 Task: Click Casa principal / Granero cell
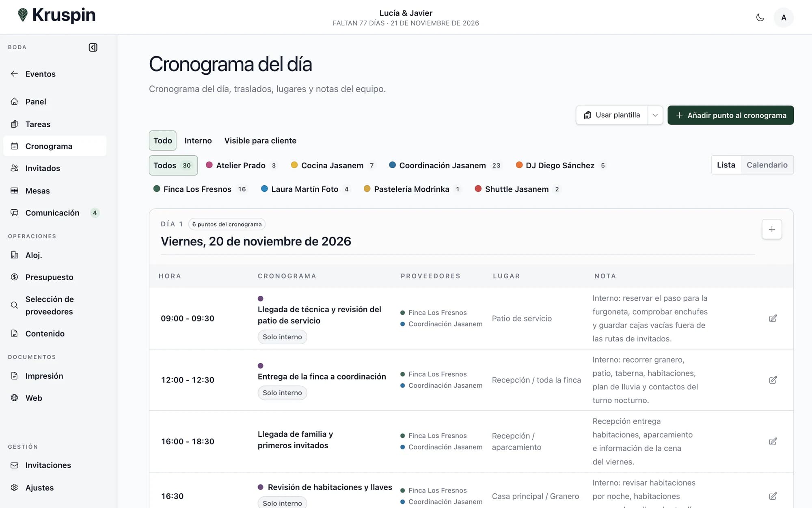pos(536,496)
